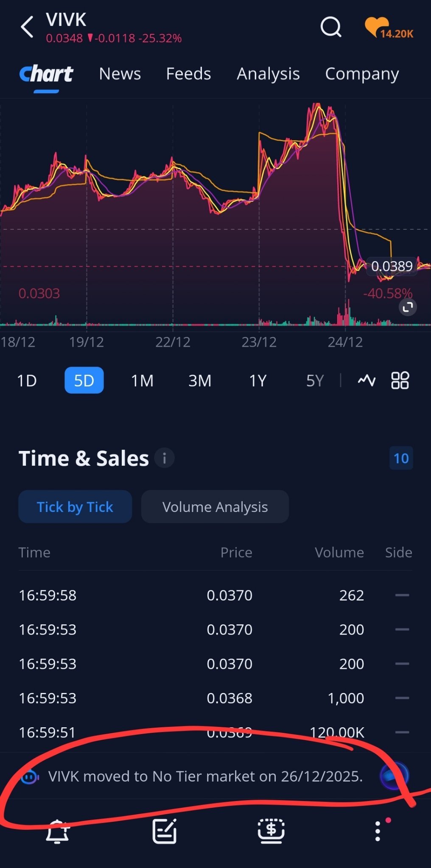Switch to the News tab

pyautogui.click(x=120, y=74)
